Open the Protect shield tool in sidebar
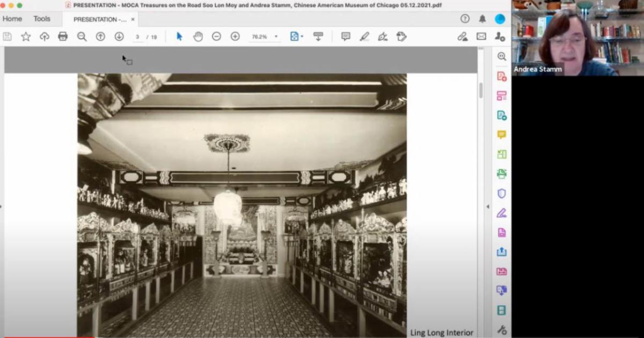Viewport: 644px width, 338px height. coord(502,193)
